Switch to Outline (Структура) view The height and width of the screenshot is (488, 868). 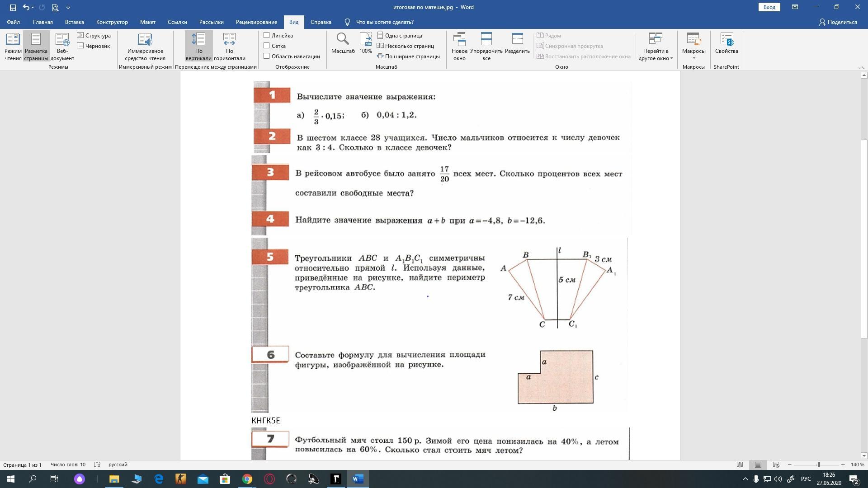tap(94, 35)
